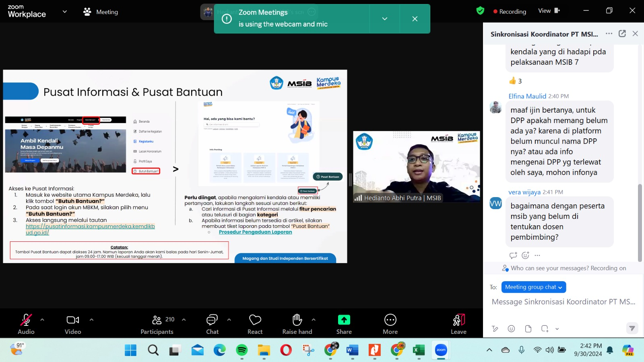The width and height of the screenshot is (644, 362).
Task: Pop out the chat panel
Action: tap(622, 34)
